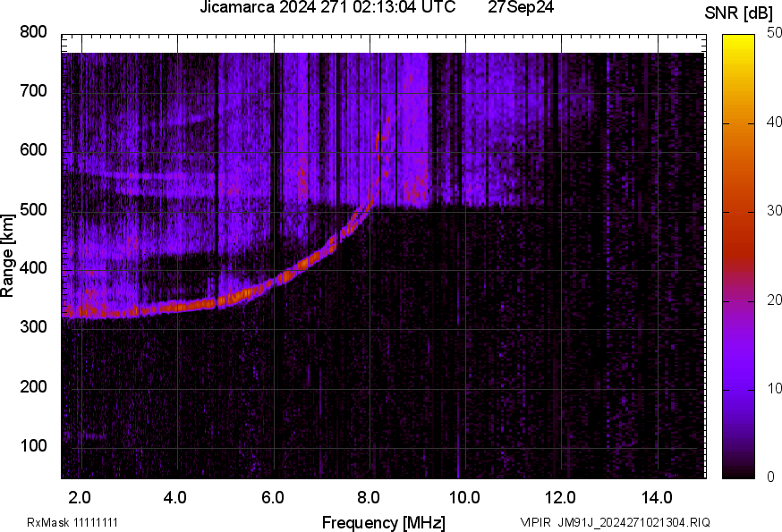Click the 'Jicamarca 2024 271 02:13:04 UTC' title
The image size is (782, 532).
coord(327,7)
